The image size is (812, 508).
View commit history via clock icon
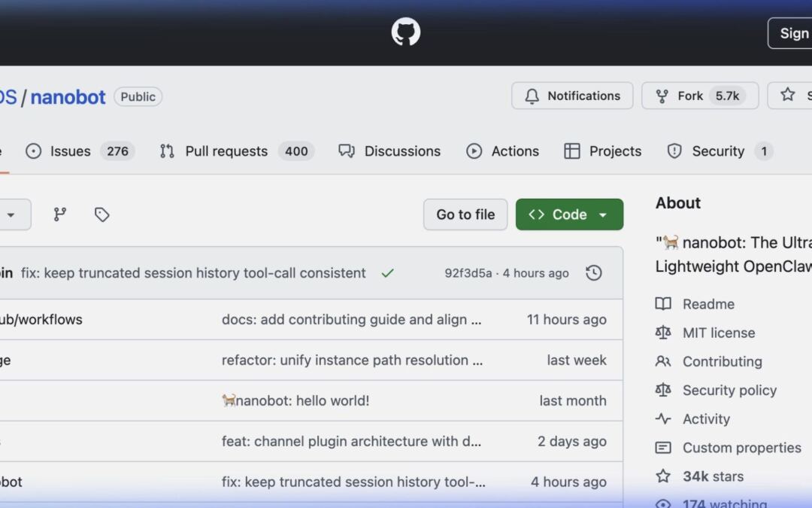(593, 273)
